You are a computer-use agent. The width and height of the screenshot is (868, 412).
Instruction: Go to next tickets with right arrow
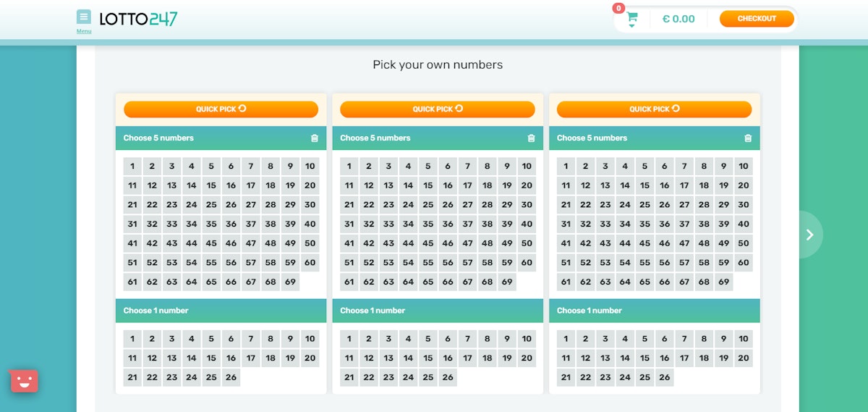pos(809,234)
